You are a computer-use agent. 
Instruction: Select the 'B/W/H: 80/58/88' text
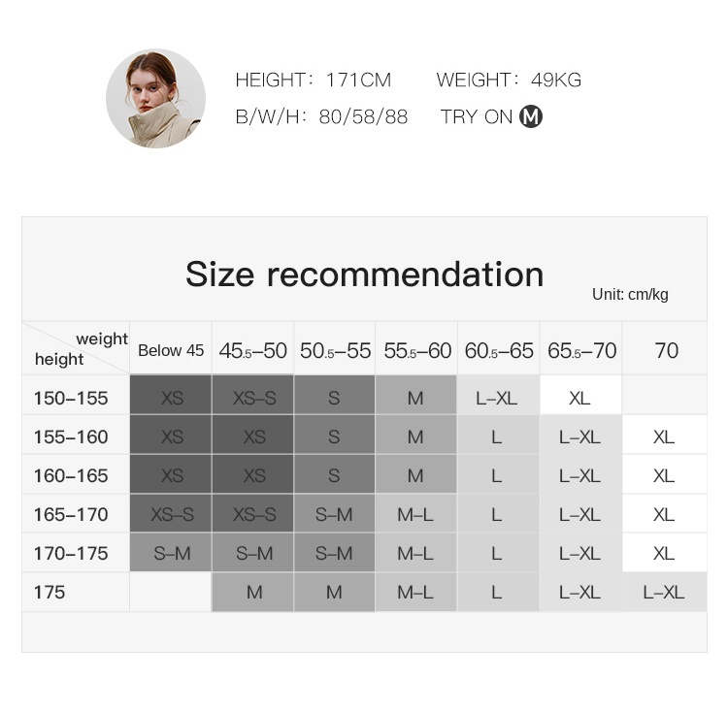pyautogui.click(x=321, y=117)
